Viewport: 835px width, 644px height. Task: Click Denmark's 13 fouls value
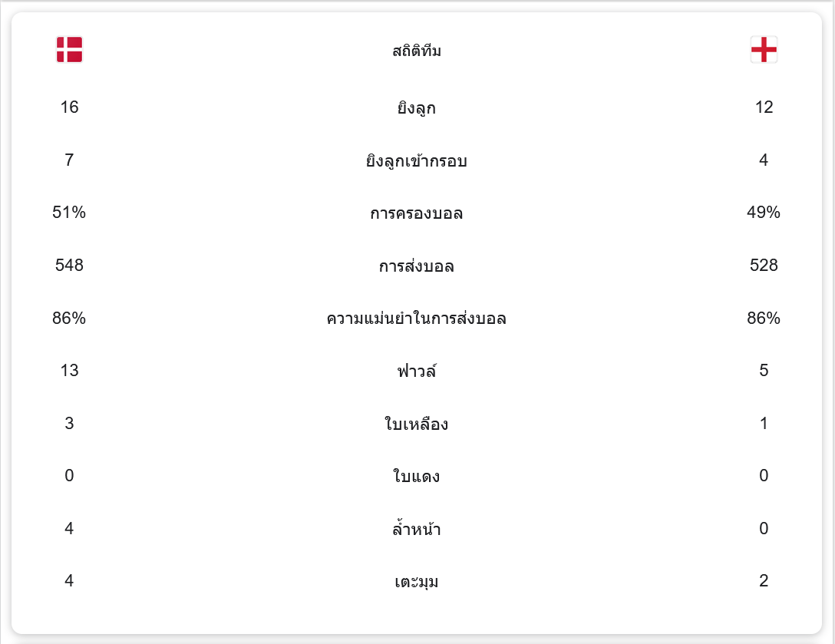pyautogui.click(x=69, y=371)
